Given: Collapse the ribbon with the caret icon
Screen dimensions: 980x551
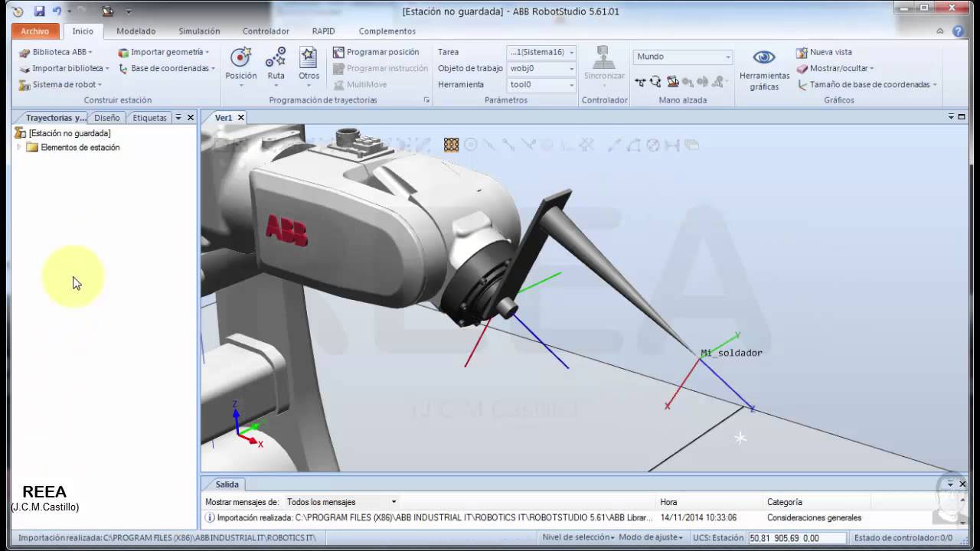Looking at the screenshot, I should (x=940, y=31).
